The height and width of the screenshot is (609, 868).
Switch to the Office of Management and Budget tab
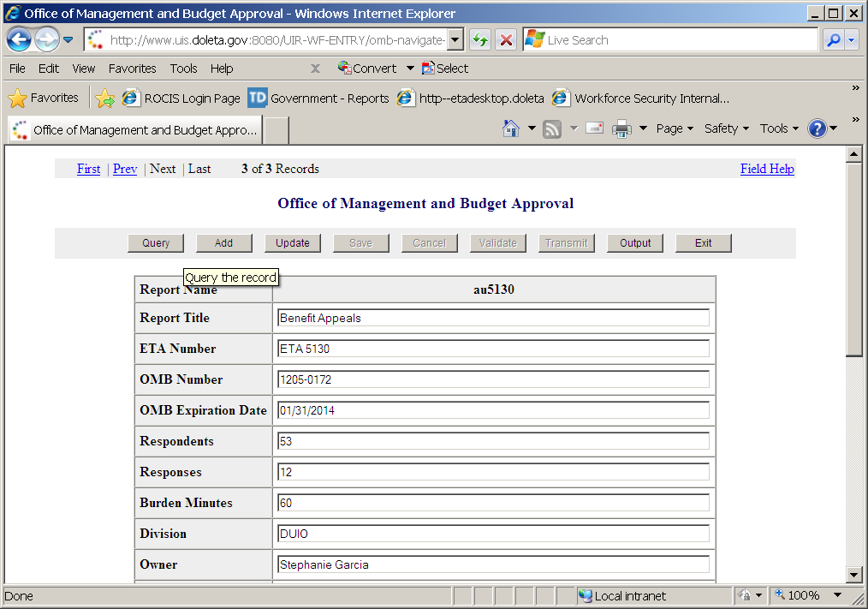point(134,130)
